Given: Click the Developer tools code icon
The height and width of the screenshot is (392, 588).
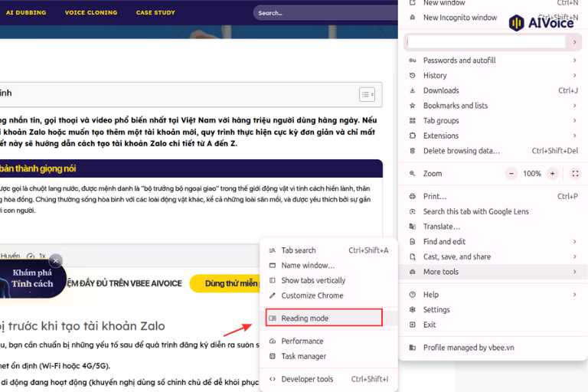Looking at the screenshot, I should (273, 379).
